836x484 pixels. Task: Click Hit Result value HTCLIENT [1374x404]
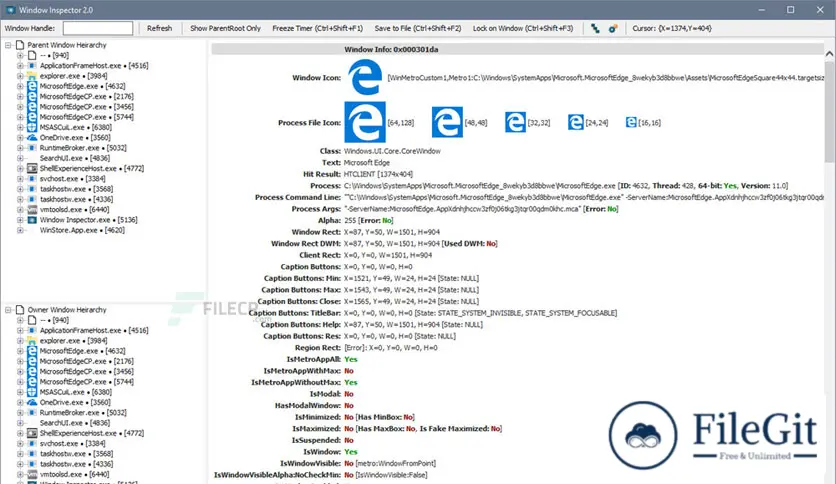(x=378, y=174)
